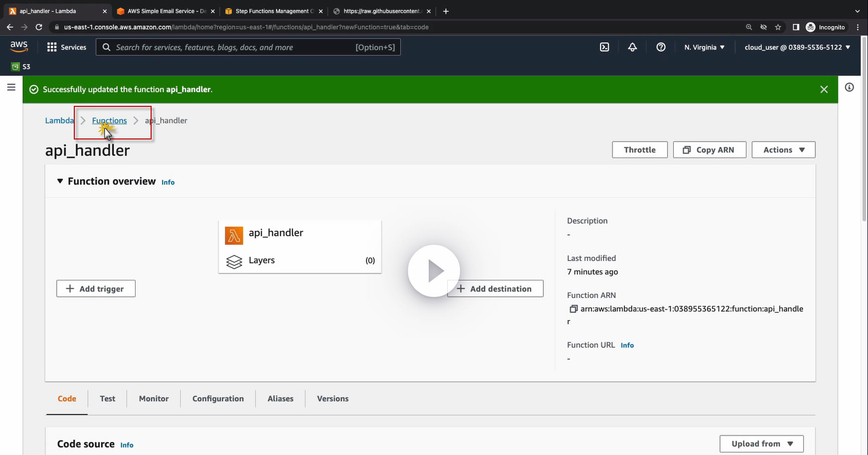
Task: Open the left navigation hamburger menu
Action: [x=11, y=87]
